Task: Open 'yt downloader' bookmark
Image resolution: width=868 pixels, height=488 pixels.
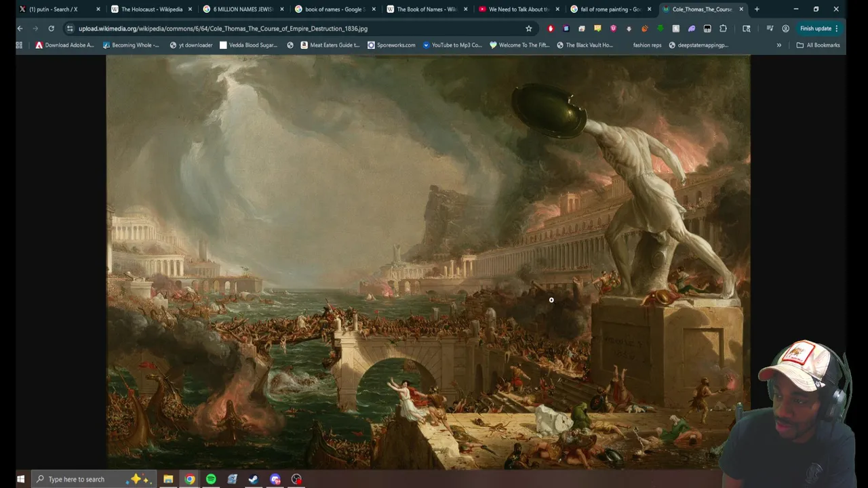Action: [x=191, y=45]
